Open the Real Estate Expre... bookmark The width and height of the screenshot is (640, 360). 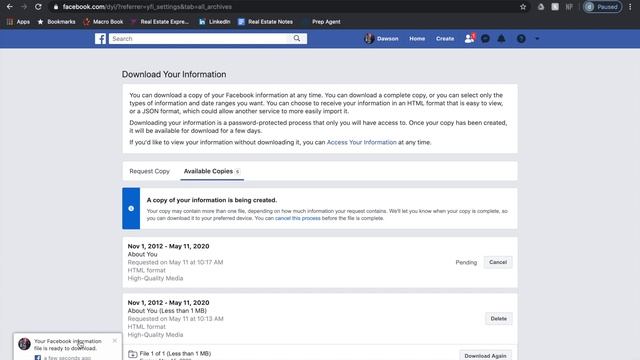(x=160, y=22)
